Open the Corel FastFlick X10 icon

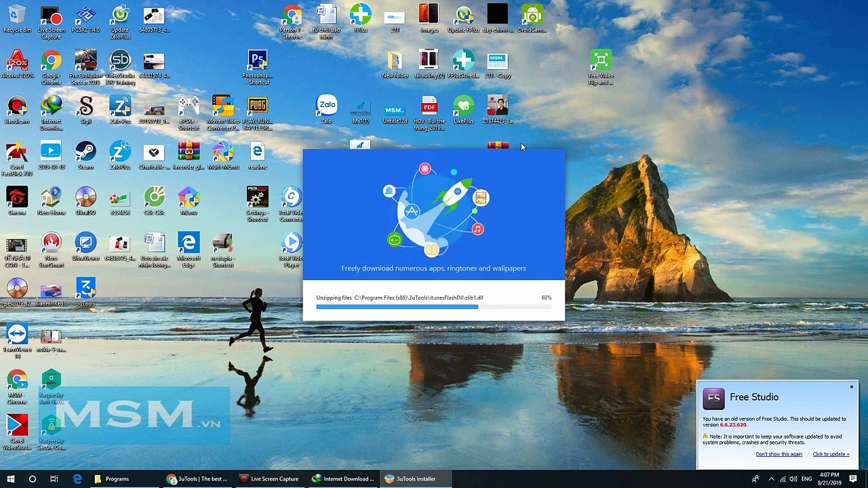[x=17, y=159]
